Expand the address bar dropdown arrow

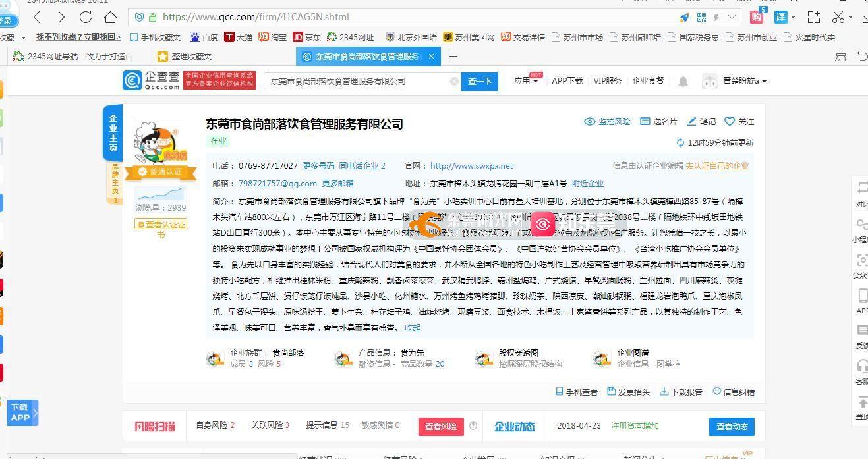732,17
